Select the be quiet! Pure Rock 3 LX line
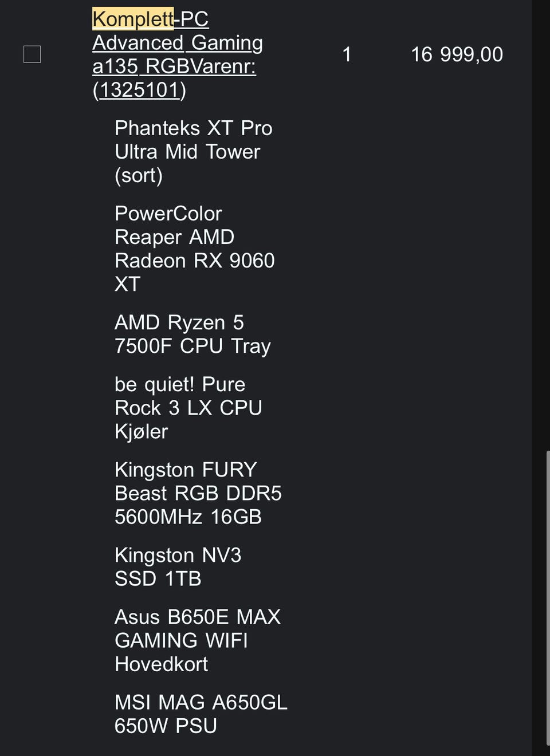Image resolution: width=550 pixels, height=756 pixels. (188, 407)
